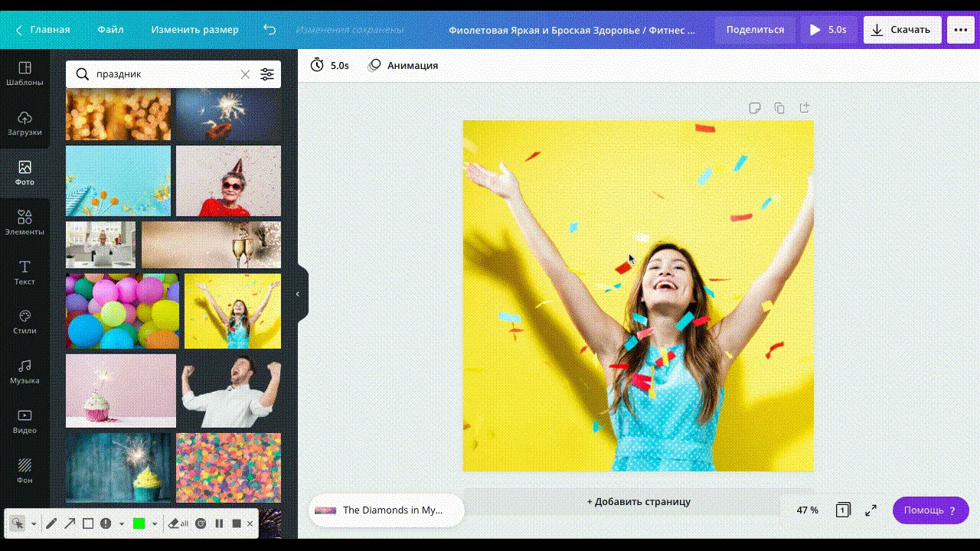Select the colorful balloons photo thumbnail

click(122, 311)
